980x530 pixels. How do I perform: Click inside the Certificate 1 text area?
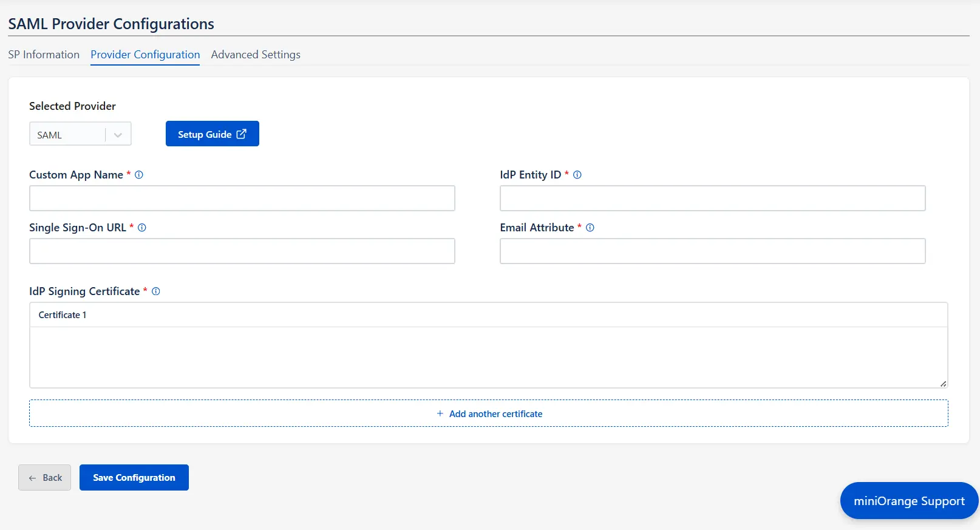tap(489, 358)
